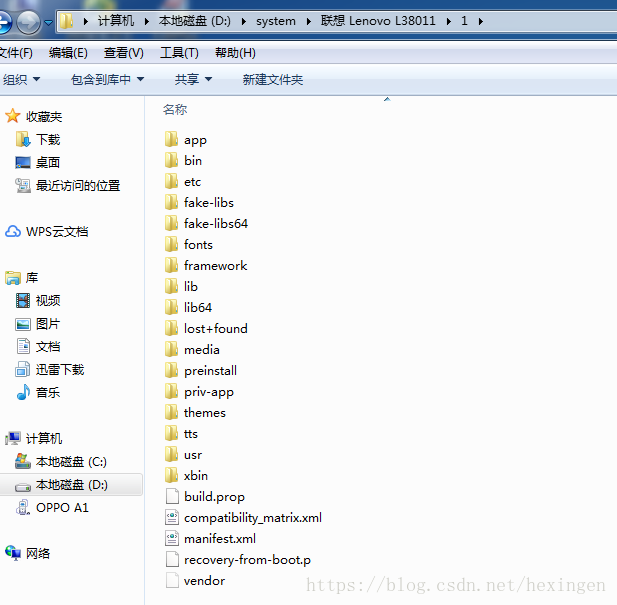Click the 本地磁盘 (D:) breadcrumb segment

[x=195, y=21]
